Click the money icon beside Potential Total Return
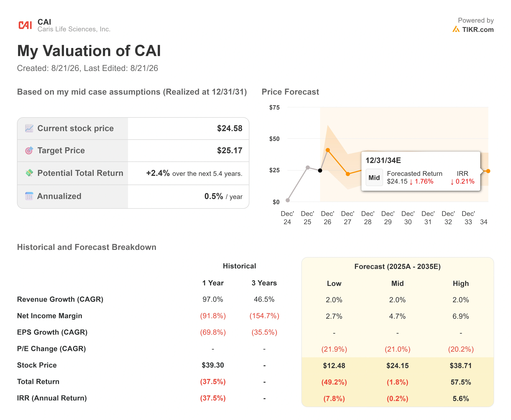The height and width of the screenshot is (420, 511). tap(29, 173)
